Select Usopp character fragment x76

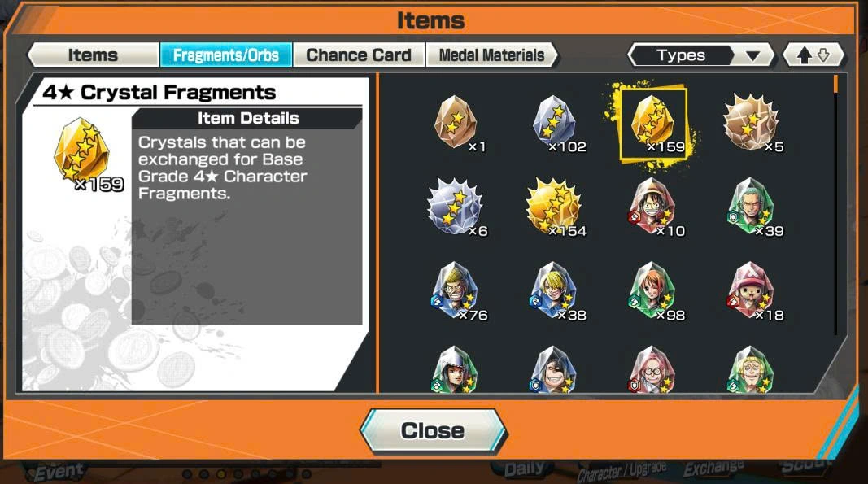[455, 292]
